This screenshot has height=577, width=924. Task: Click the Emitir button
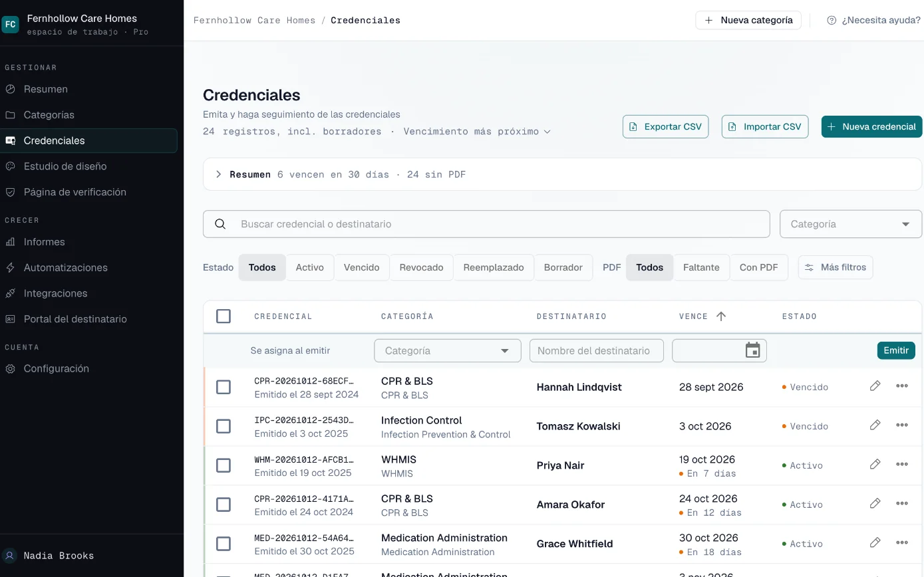coord(896,350)
